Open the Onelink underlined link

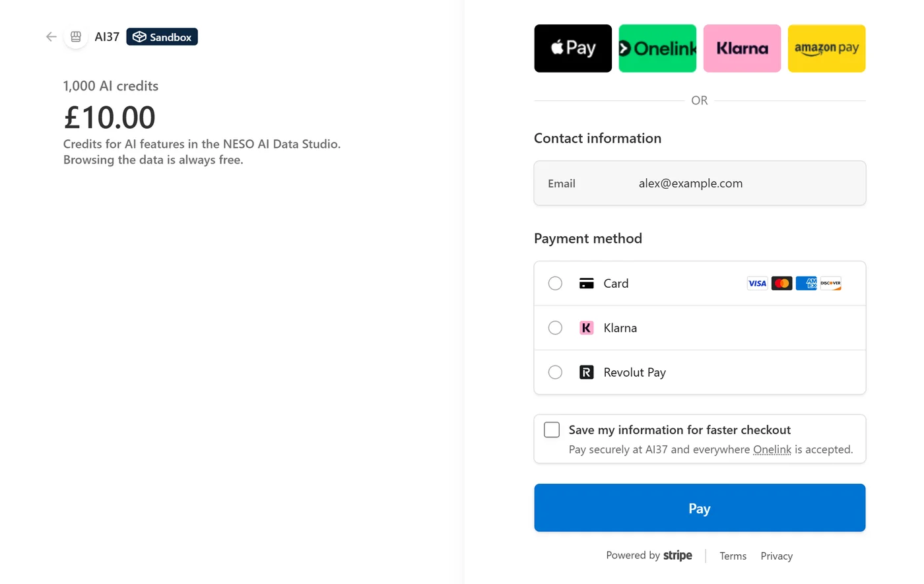click(x=772, y=449)
